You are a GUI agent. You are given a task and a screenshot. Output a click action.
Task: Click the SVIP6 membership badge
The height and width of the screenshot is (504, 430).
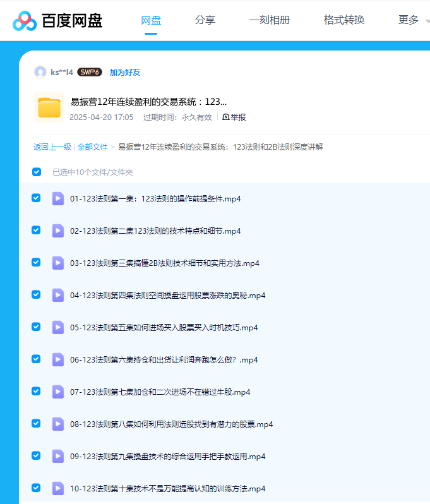(90, 72)
